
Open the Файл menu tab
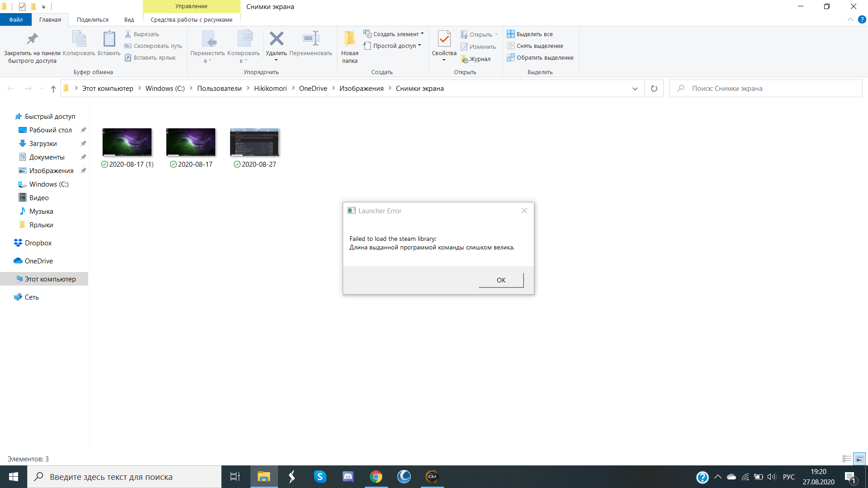coord(16,19)
